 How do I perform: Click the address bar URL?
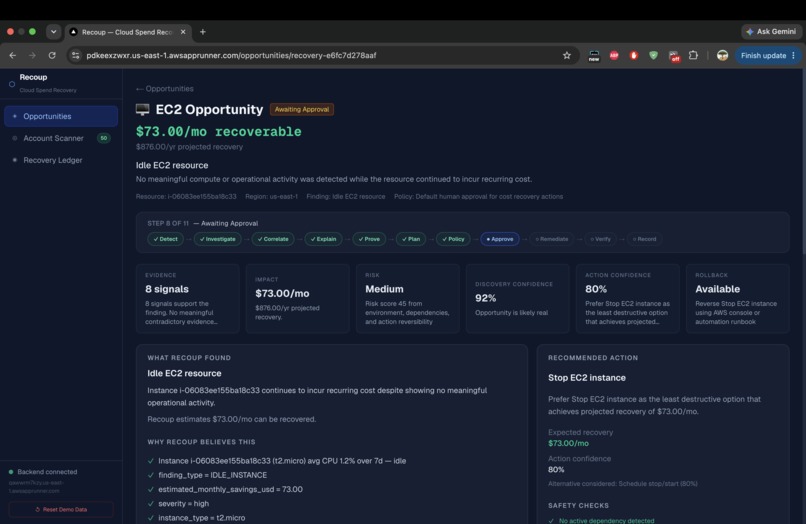click(231, 56)
